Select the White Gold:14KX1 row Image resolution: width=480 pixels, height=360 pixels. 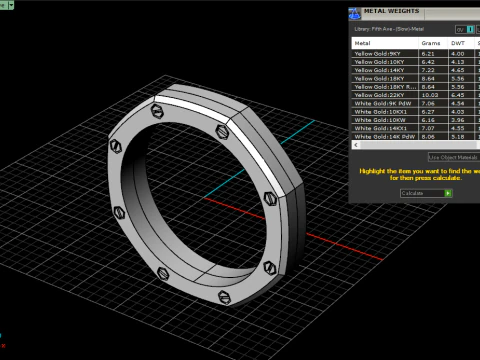[x=416, y=128]
